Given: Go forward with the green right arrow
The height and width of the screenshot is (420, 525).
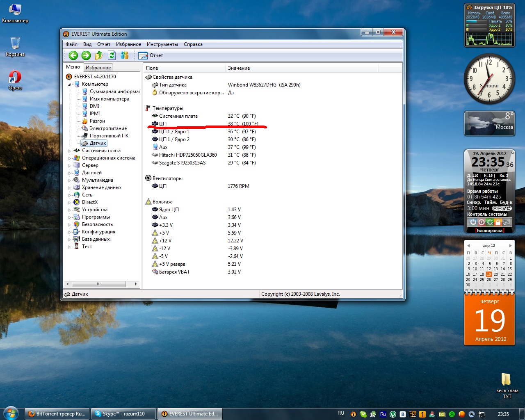Looking at the screenshot, I should point(86,55).
